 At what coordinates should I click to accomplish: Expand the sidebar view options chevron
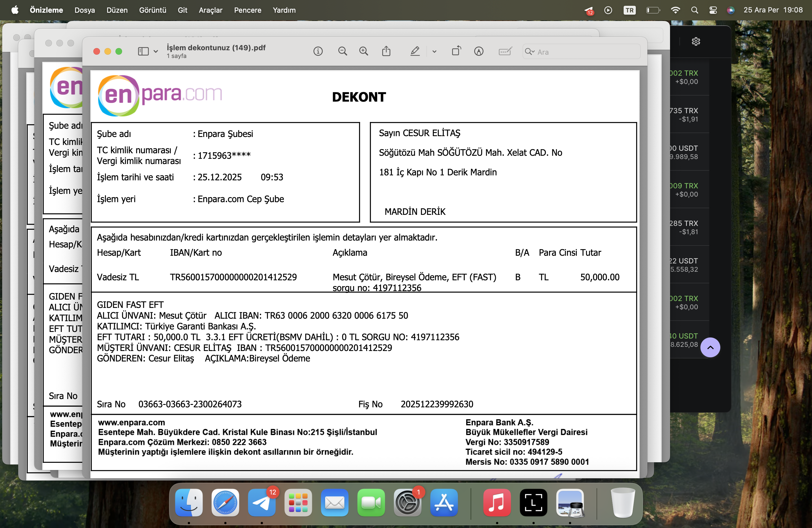(x=155, y=52)
